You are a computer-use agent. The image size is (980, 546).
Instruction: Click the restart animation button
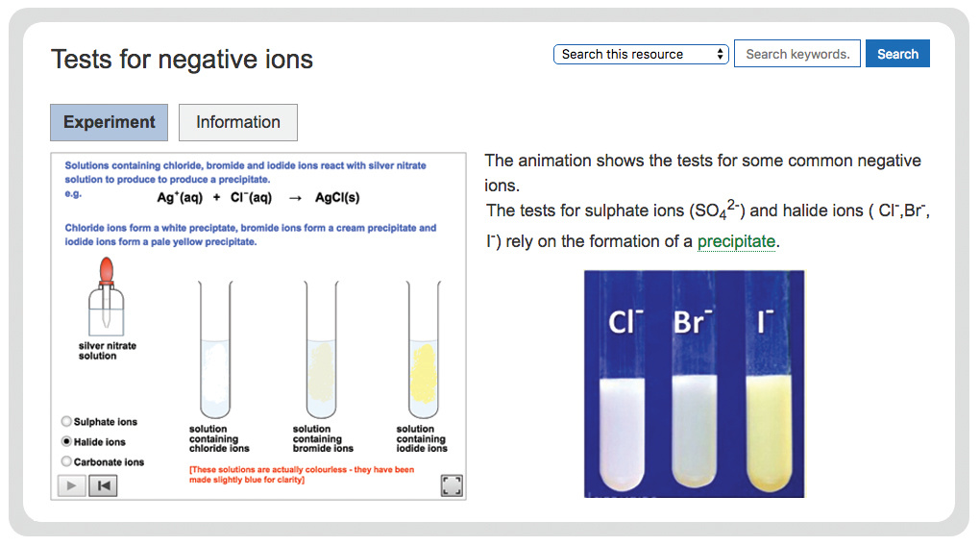coord(103,485)
